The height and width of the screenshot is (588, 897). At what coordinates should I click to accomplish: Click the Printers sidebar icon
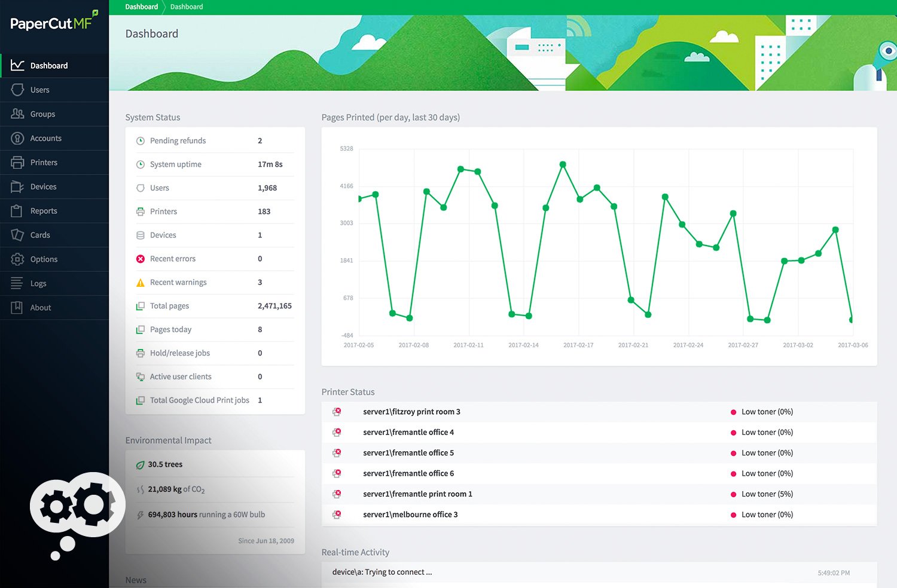click(17, 163)
